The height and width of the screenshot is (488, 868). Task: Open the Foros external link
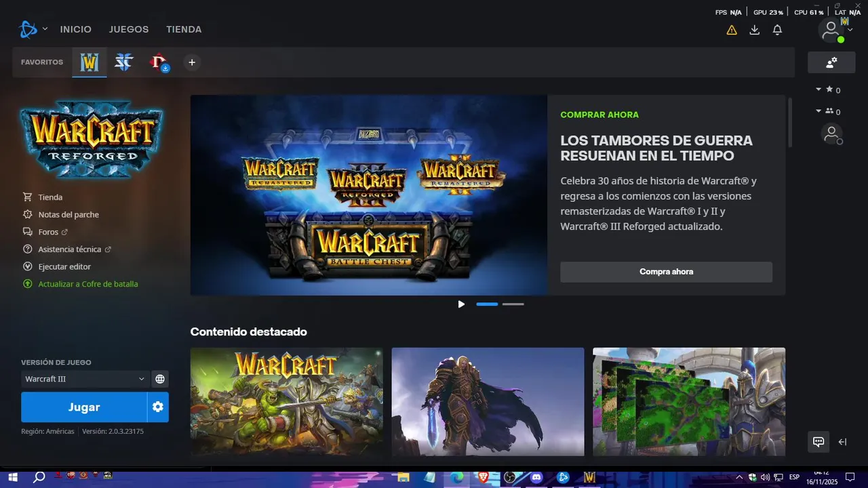(53, 232)
